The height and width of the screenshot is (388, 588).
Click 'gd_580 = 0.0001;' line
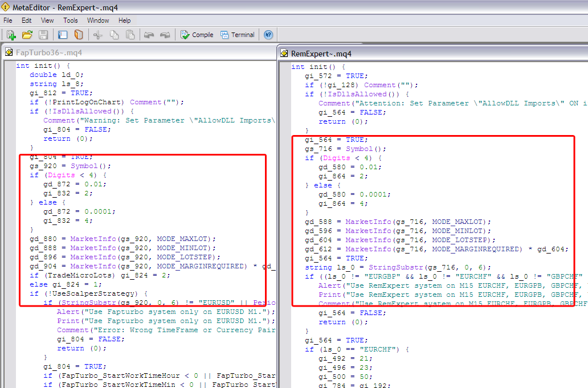(x=354, y=194)
